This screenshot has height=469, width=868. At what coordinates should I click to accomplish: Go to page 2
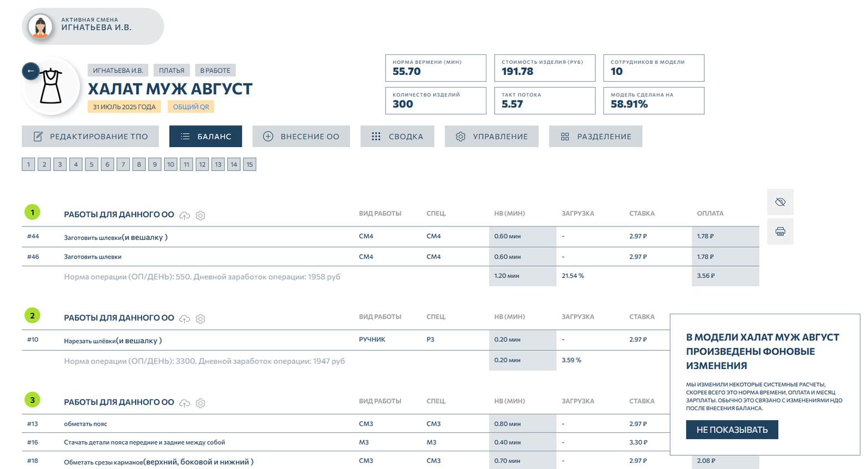[44, 164]
